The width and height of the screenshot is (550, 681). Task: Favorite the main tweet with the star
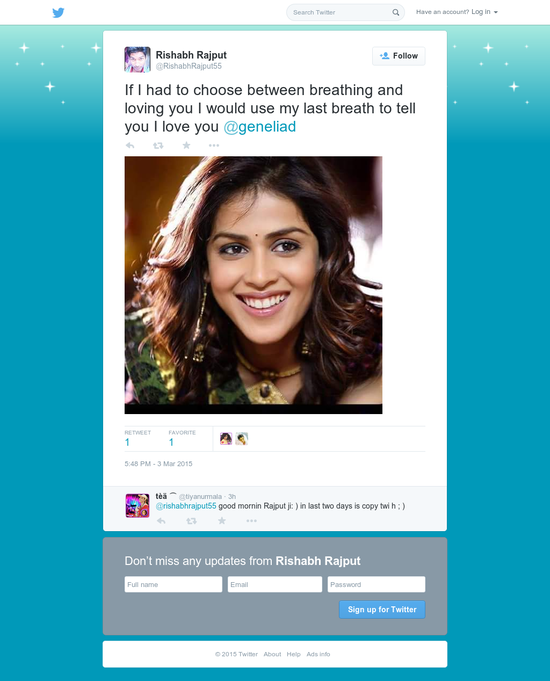[x=186, y=145]
